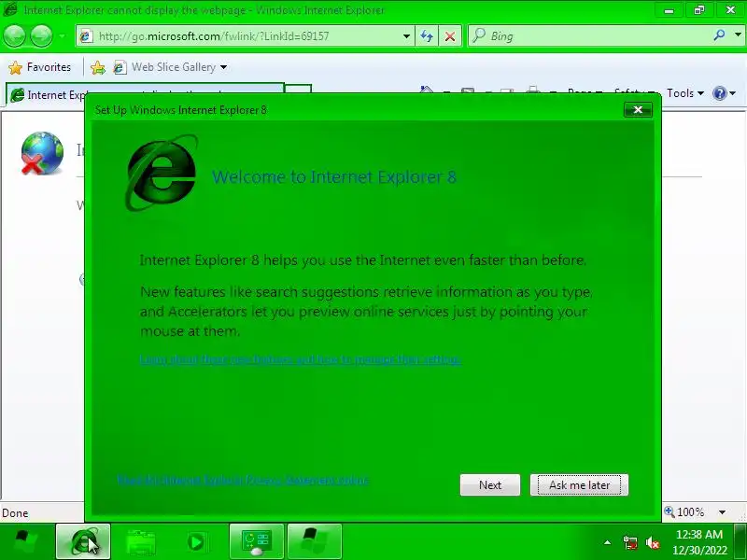Minimize the Internet Explorer window
Screen dimensions: 747x560
pyautogui.click(x=669, y=10)
